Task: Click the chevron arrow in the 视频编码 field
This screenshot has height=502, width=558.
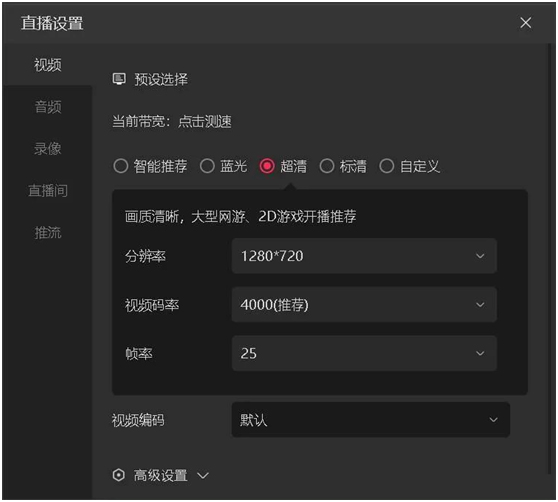Action: click(x=493, y=420)
